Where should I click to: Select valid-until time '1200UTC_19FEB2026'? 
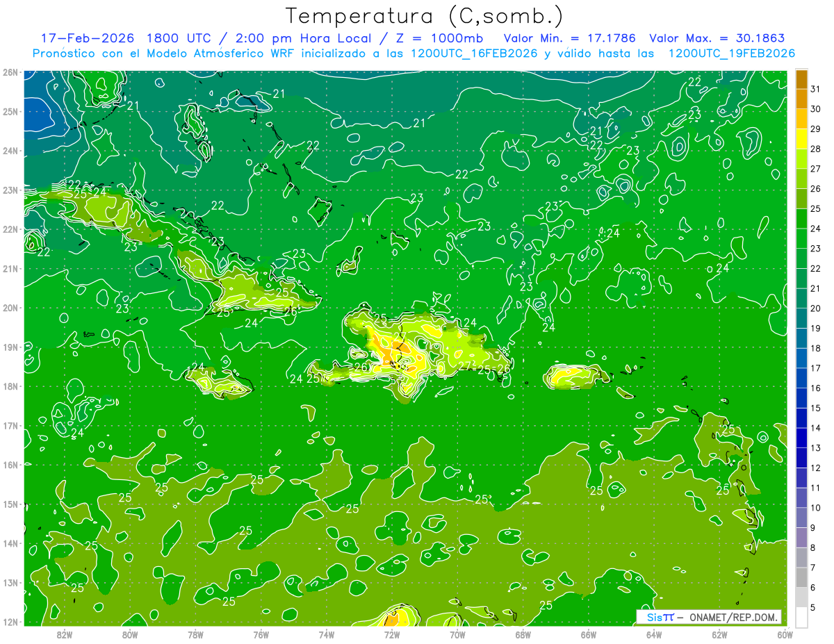(732, 53)
